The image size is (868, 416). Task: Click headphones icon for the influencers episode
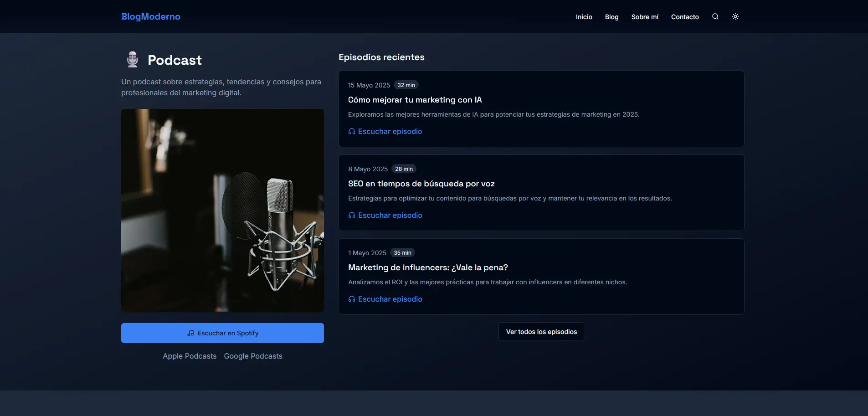pos(352,299)
